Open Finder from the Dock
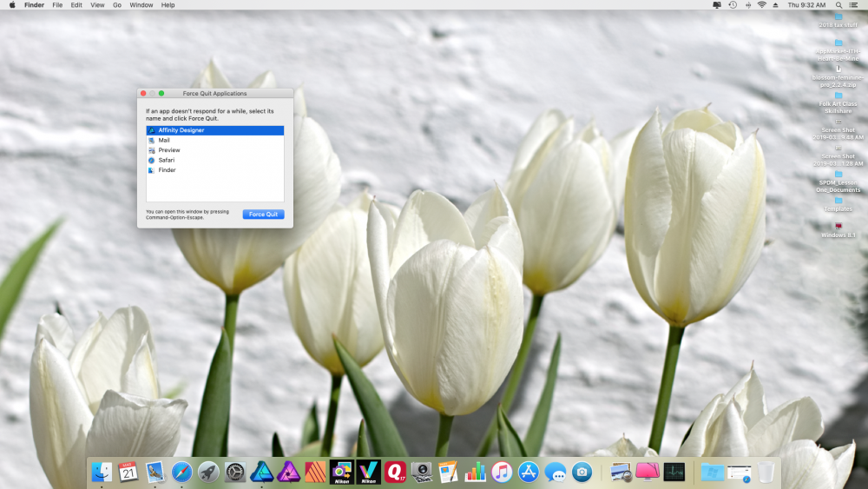The height and width of the screenshot is (489, 868). (102, 472)
